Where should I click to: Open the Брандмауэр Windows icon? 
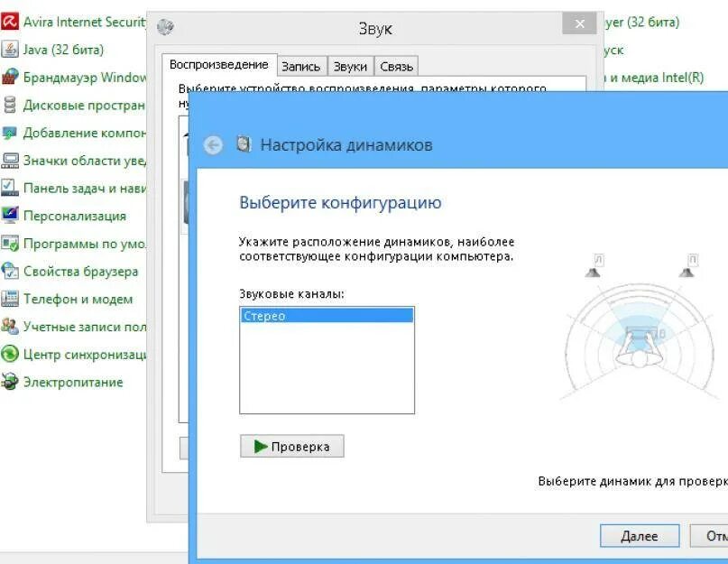point(10,77)
